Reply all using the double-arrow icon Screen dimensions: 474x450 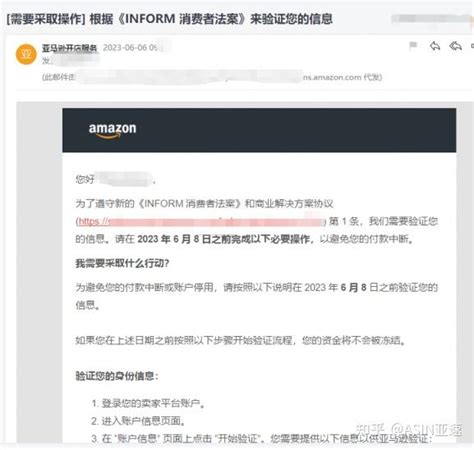point(455,46)
